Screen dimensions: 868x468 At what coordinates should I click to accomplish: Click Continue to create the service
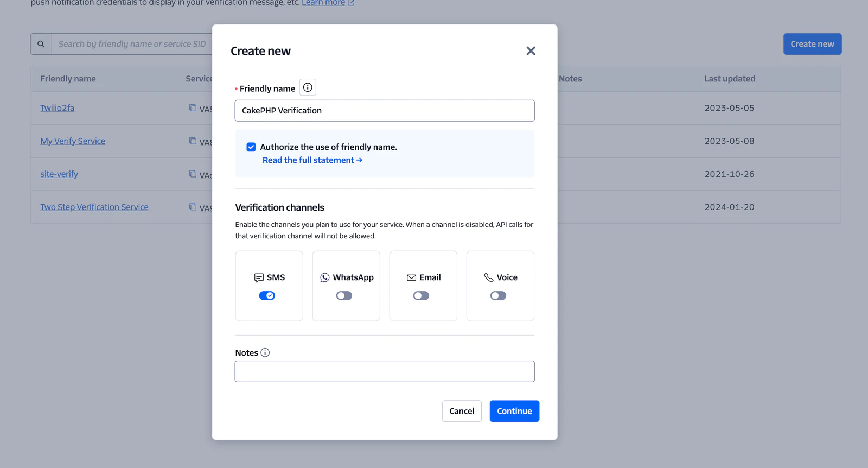pyautogui.click(x=514, y=412)
